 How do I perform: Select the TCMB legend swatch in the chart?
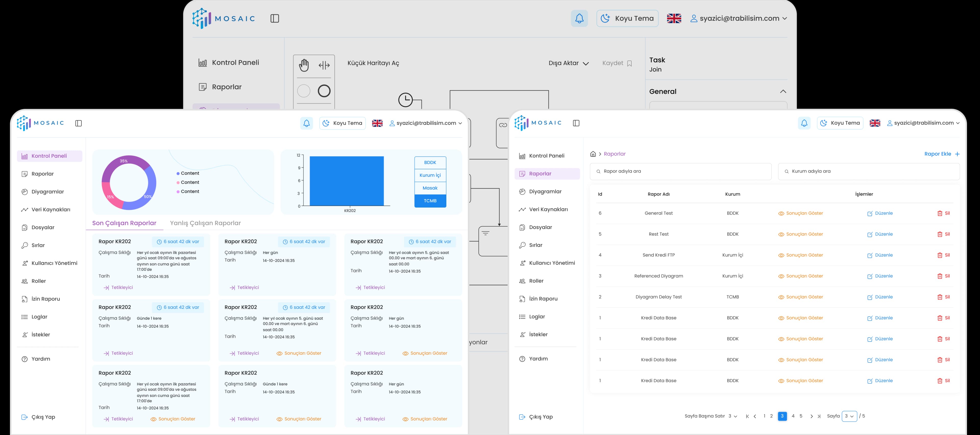pyautogui.click(x=430, y=201)
